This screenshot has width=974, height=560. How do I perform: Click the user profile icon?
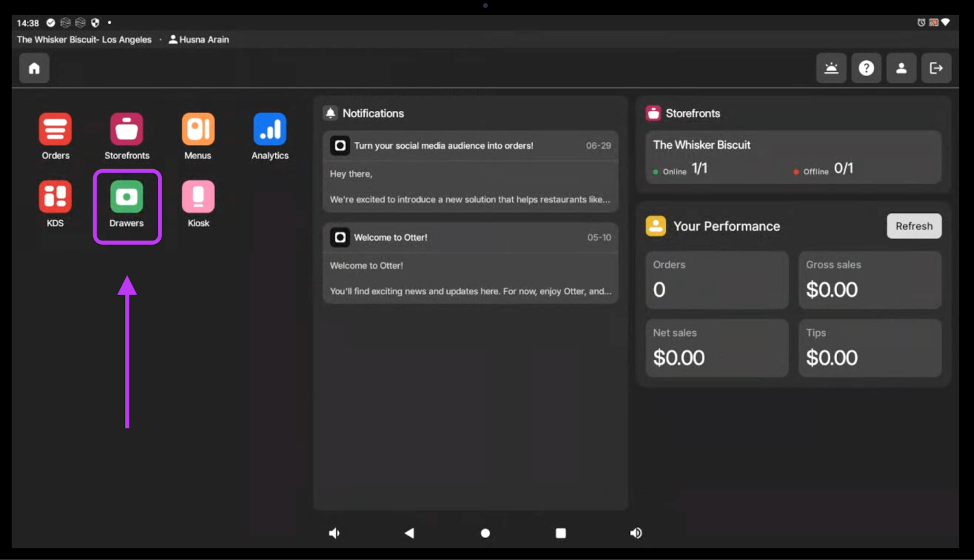pyautogui.click(x=901, y=68)
